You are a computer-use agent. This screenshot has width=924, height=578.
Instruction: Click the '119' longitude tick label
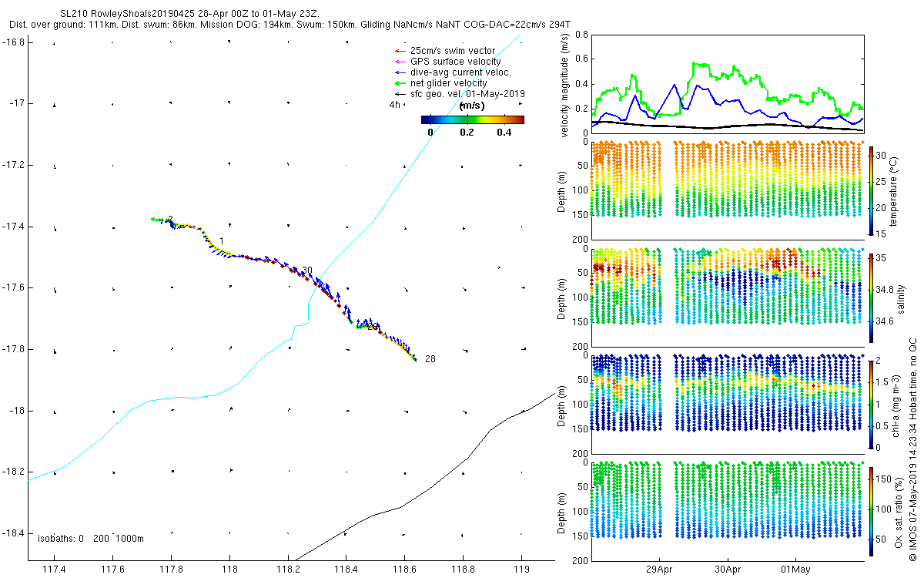522,571
